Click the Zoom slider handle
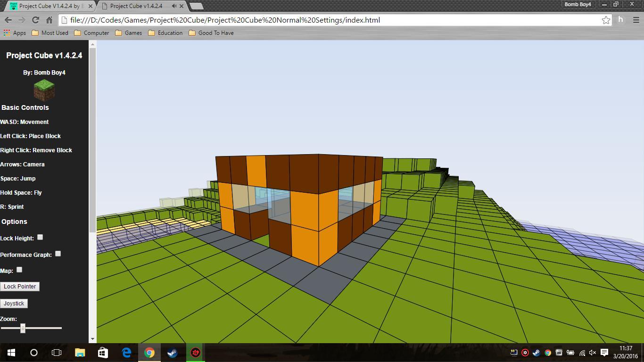 click(23, 328)
